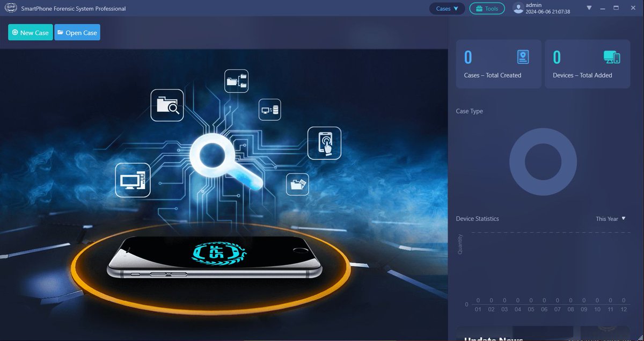
Task: Click the Device Statistics heading
Action: 478,219
